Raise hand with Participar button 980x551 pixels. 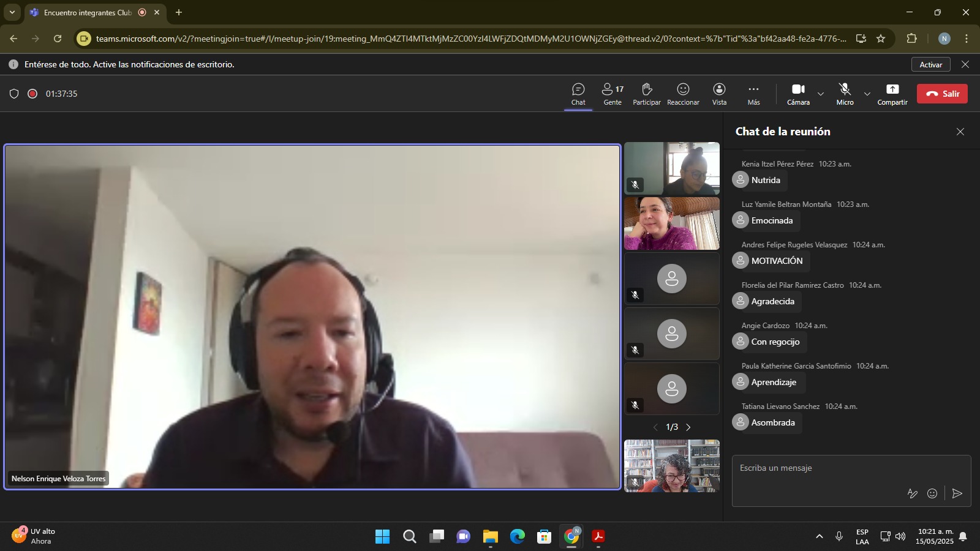(x=646, y=94)
